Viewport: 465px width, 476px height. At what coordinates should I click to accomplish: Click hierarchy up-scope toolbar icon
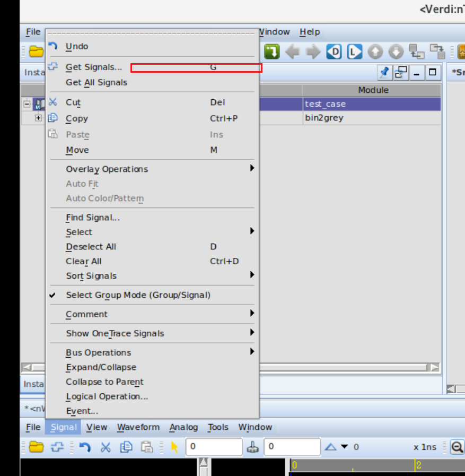coord(416,51)
